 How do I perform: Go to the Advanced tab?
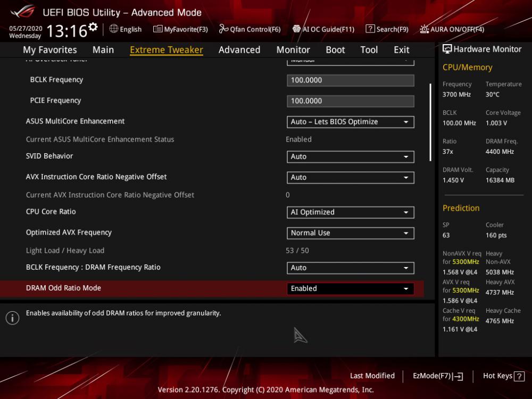(x=239, y=50)
